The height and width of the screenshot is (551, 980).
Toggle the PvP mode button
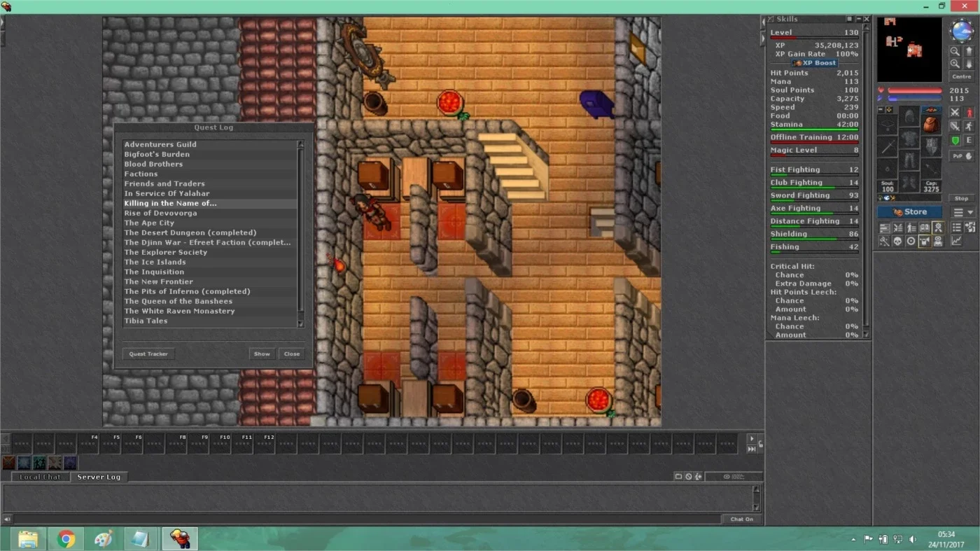pos(962,156)
